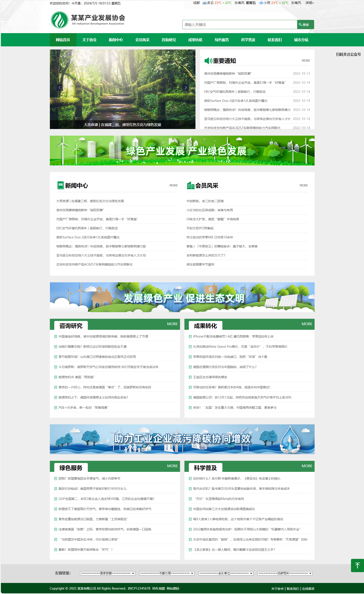
Task: Go to previous carousel slide
Action: coord(60,87)
